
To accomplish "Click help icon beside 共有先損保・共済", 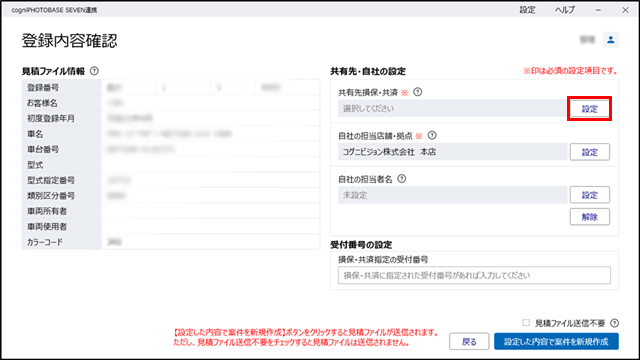I will pos(418,92).
